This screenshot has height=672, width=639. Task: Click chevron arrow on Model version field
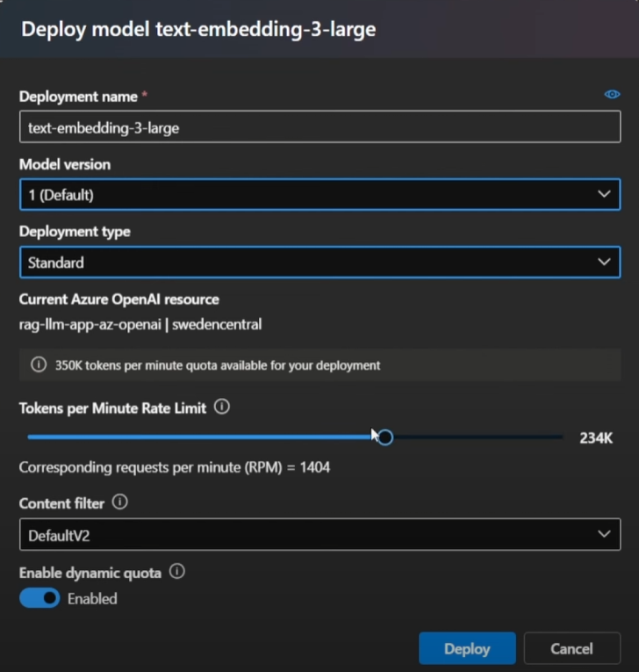(x=604, y=194)
